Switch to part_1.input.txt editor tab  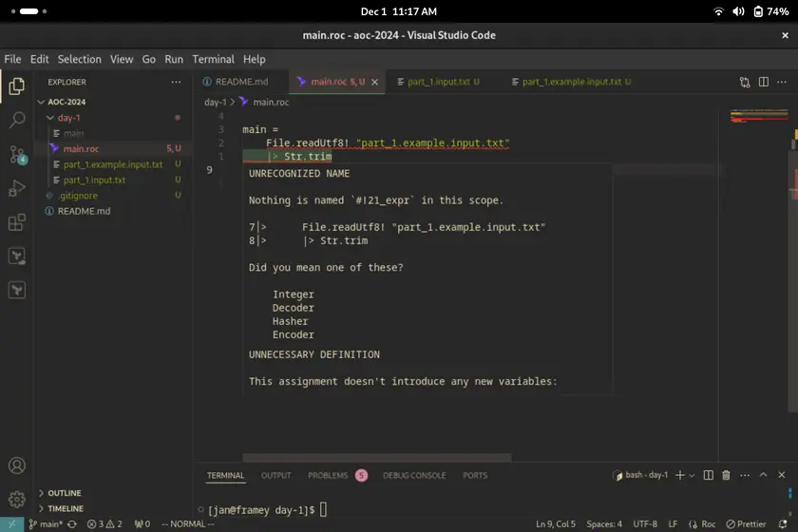click(x=438, y=82)
